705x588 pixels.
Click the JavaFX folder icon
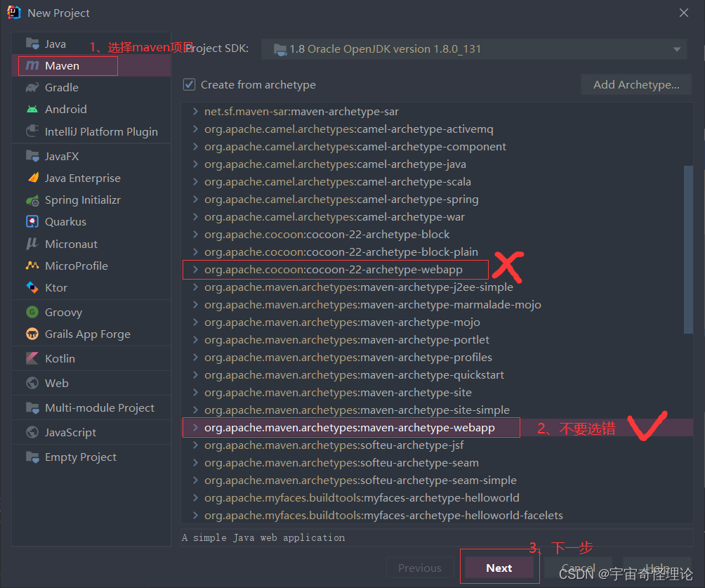(x=32, y=156)
